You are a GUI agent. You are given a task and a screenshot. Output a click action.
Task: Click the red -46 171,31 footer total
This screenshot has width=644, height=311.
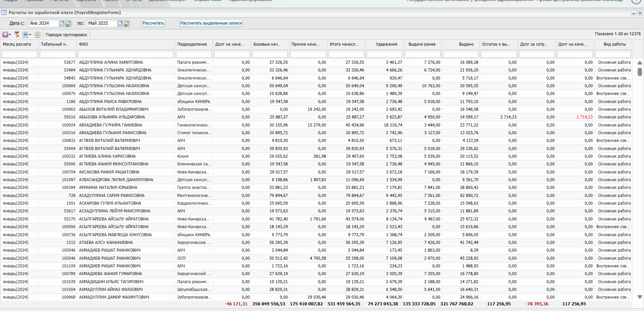click(x=236, y=304)
